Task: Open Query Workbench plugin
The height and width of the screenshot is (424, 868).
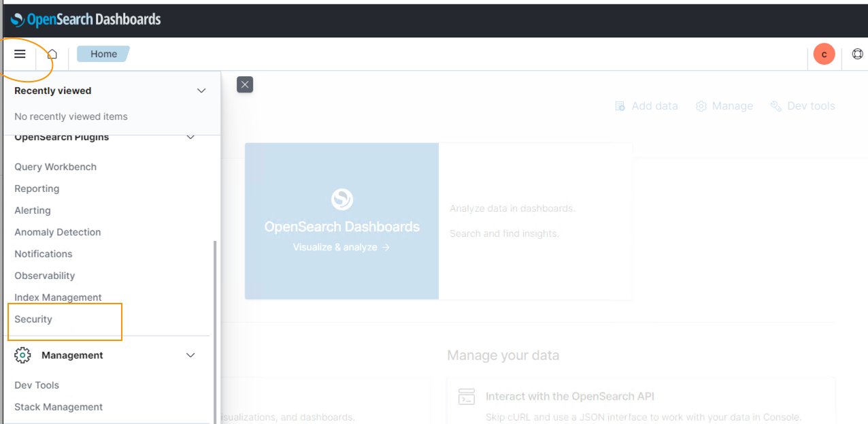Action: (55, 167)
